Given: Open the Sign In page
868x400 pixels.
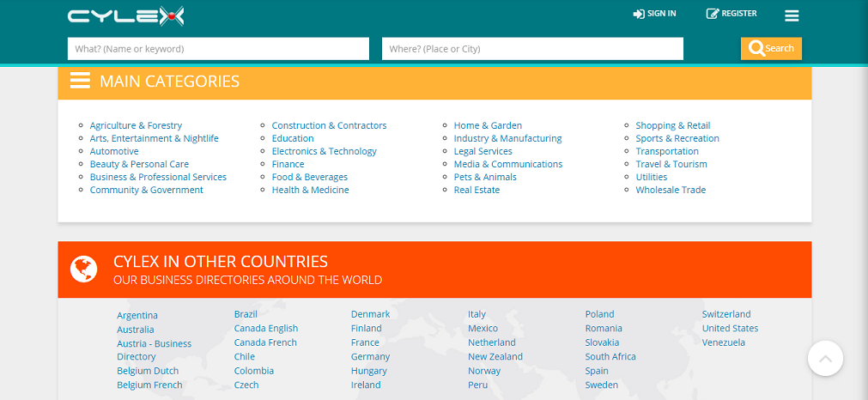Looking at the screenshot, I should click(654, 14).
